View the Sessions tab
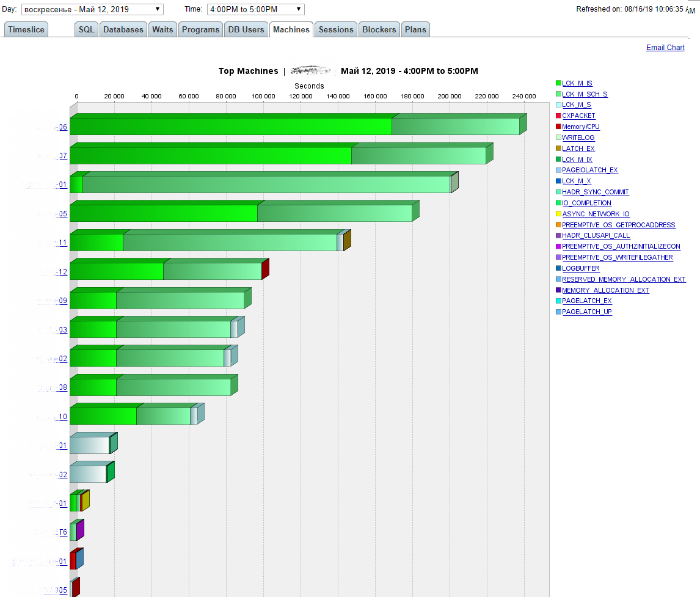 336,29
